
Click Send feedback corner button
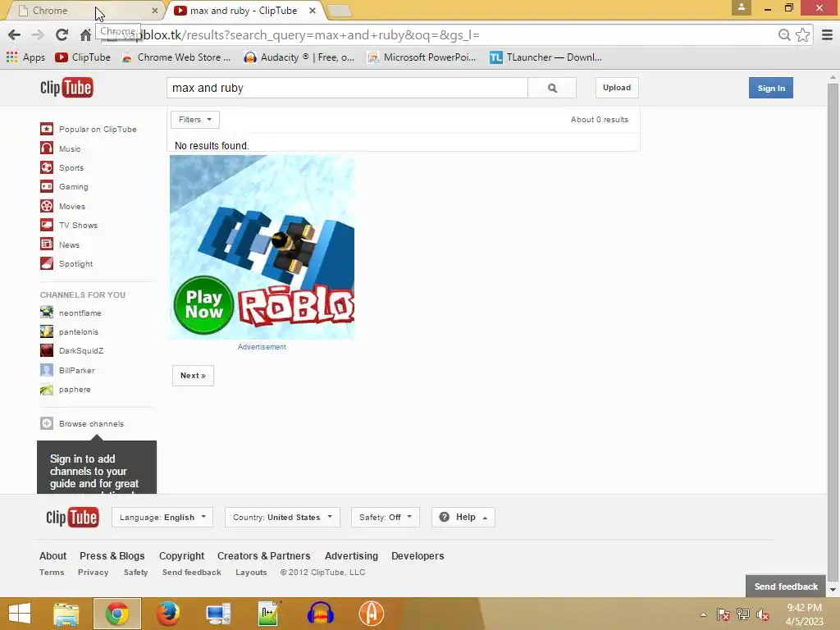(x=785, y=586)
